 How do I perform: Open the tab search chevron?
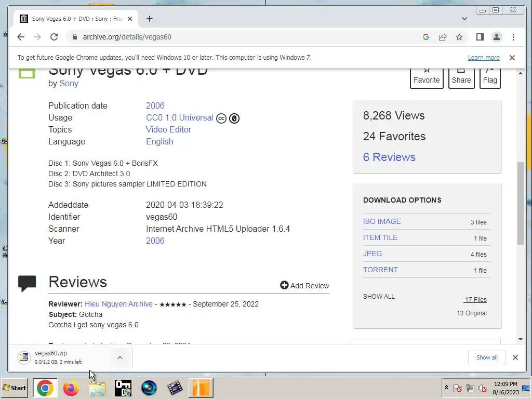coord(464,19)
